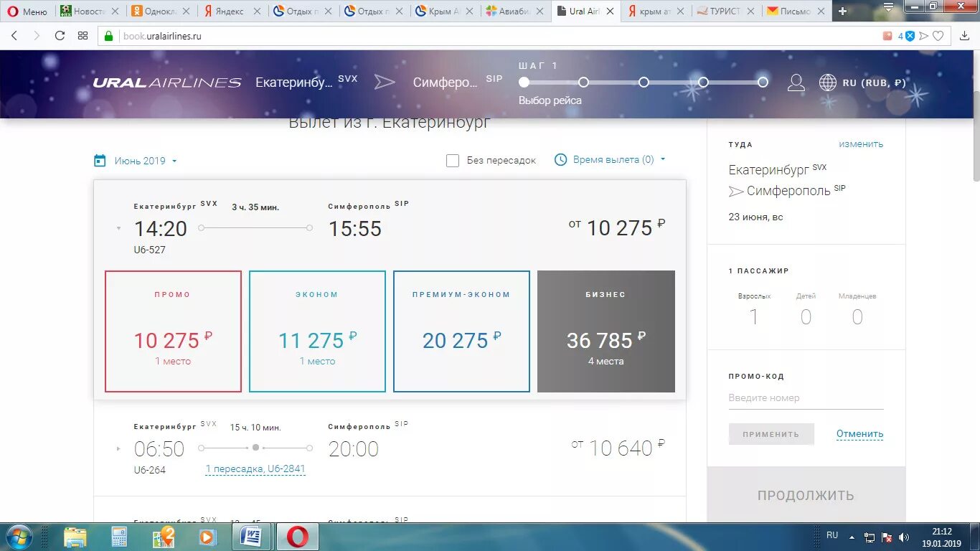Click the 14:20 departure time
The width and height of the screenshot is (980, 551).
[x=161, y=229]
